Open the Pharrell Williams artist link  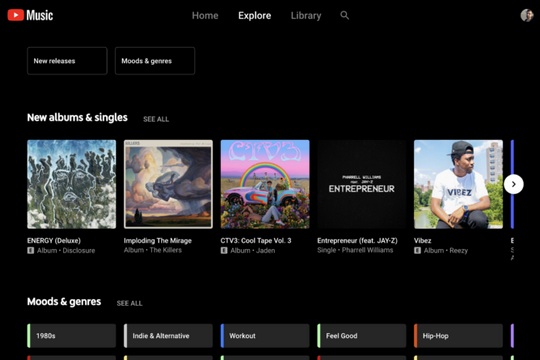[367, 250]
